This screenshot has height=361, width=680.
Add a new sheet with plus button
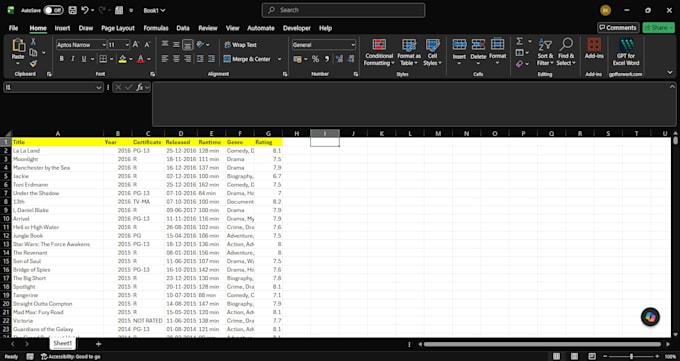tap(98, 344)
